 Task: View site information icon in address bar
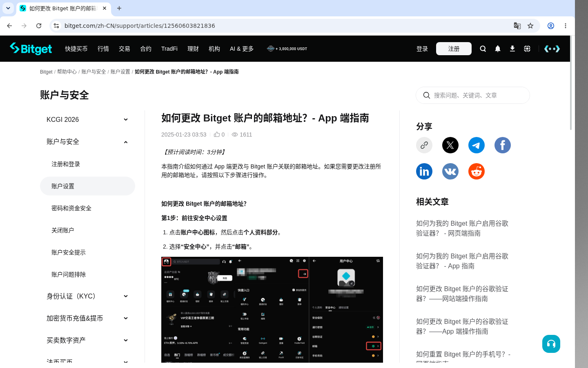click(x=56, y=26)
